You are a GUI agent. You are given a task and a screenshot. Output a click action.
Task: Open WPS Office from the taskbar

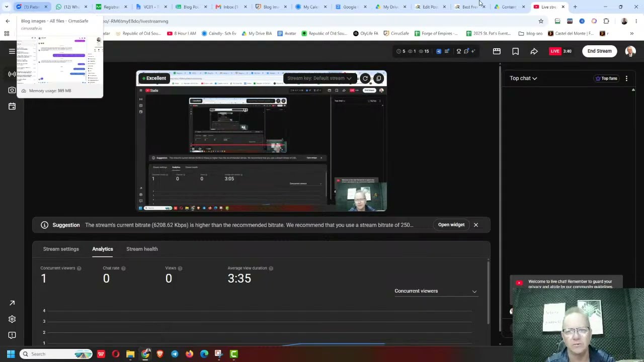pyautogui.click(x=101, y=354)
